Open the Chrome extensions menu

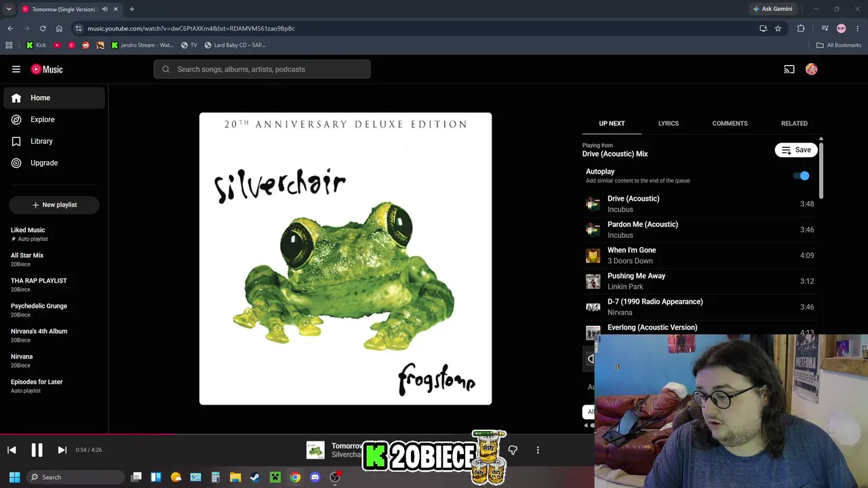coord(801,28)
